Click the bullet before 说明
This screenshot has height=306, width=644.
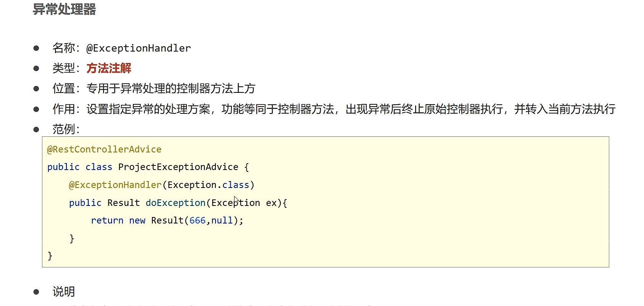coord(36,292)
